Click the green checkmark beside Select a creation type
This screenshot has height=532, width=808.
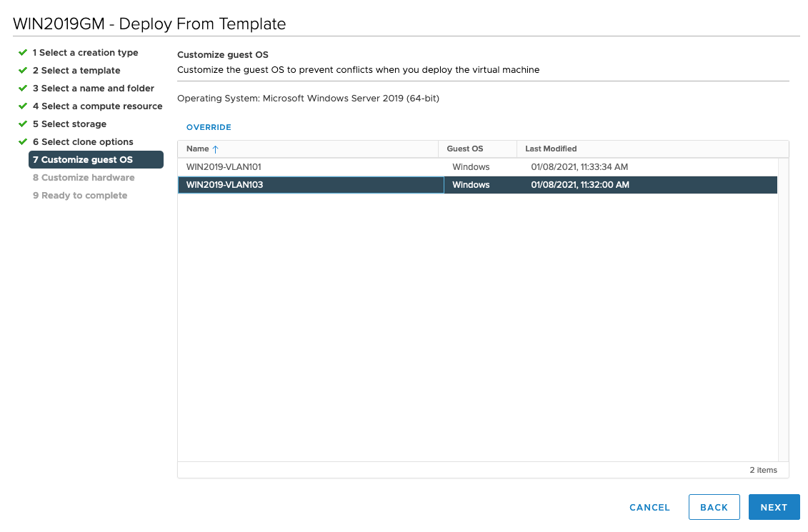tap(23, 53)
